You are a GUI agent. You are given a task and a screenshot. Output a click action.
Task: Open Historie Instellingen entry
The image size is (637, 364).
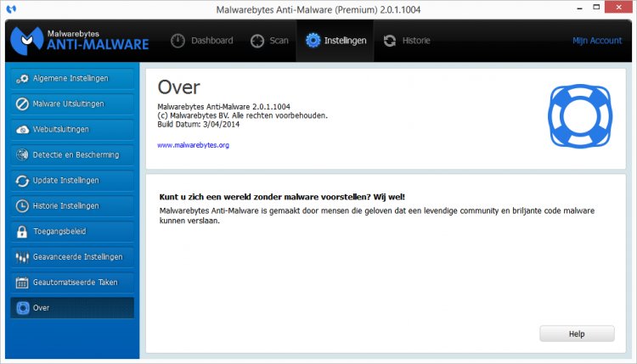pyautogui.click(x=72, y=205)
